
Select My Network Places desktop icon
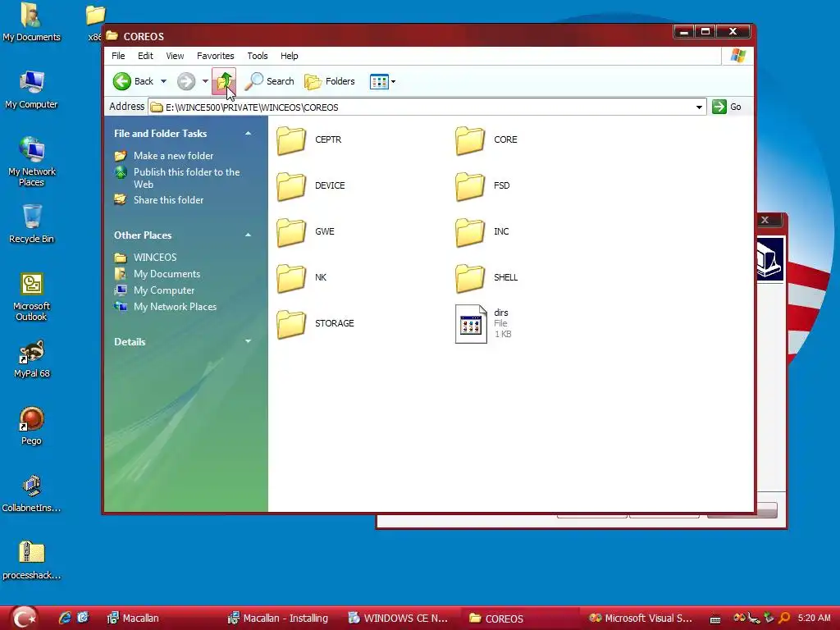32,162
